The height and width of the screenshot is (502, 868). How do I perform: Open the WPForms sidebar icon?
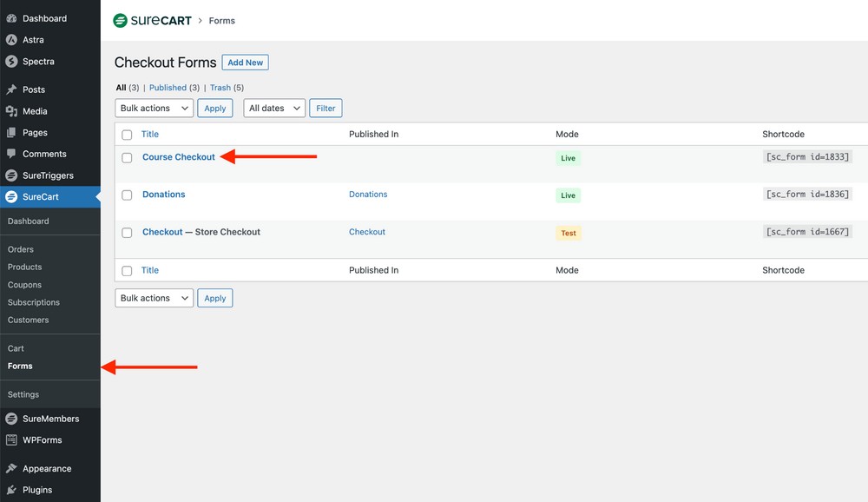point(11,440)
